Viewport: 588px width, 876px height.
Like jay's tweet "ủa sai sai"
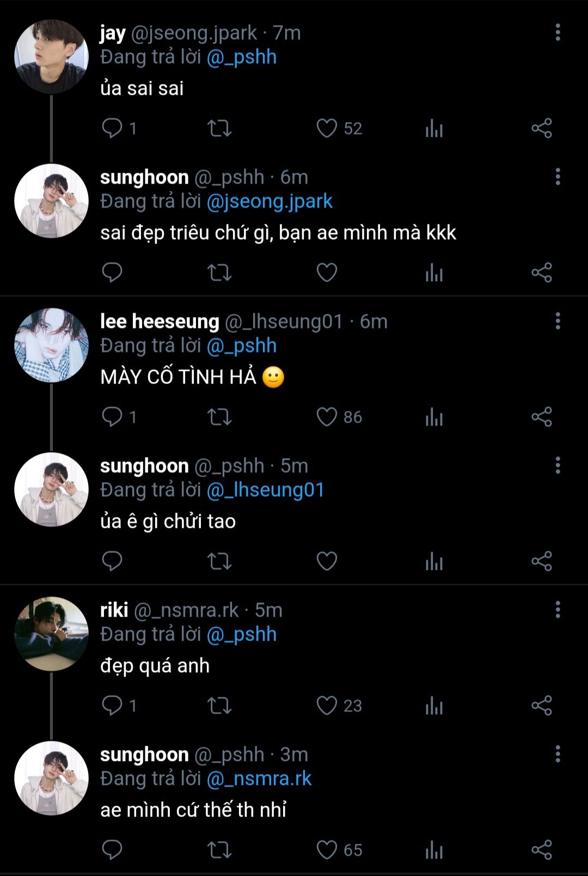(x=327, y=129)
